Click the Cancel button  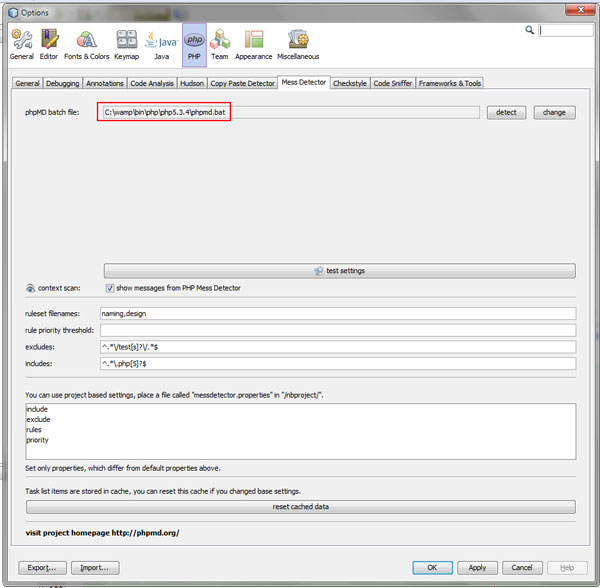522,568
